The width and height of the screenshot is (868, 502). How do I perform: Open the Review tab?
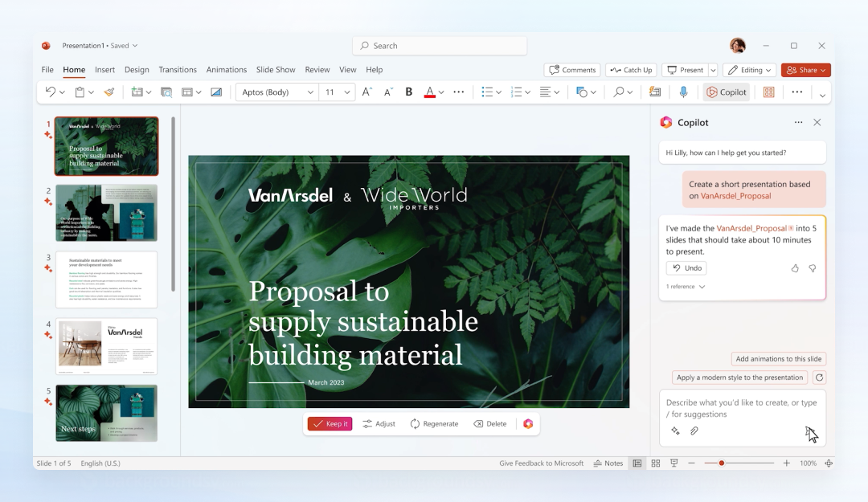click(317, 70)
